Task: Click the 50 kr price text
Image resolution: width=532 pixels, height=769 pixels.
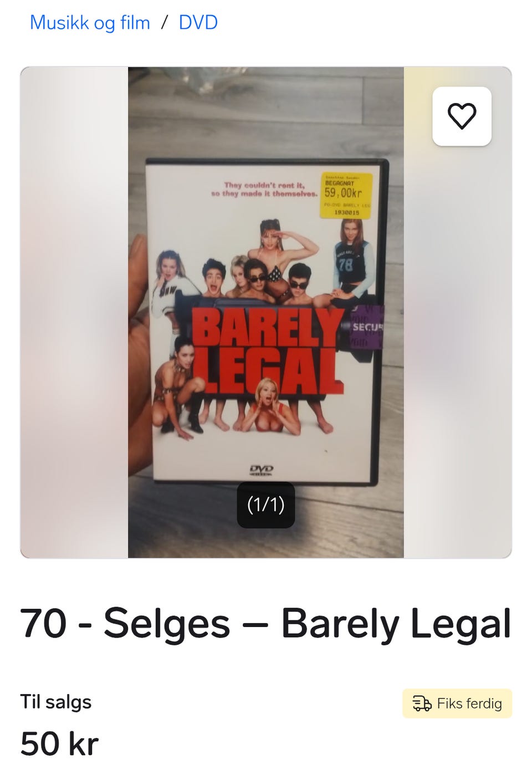Action: [x=59, y=743]
